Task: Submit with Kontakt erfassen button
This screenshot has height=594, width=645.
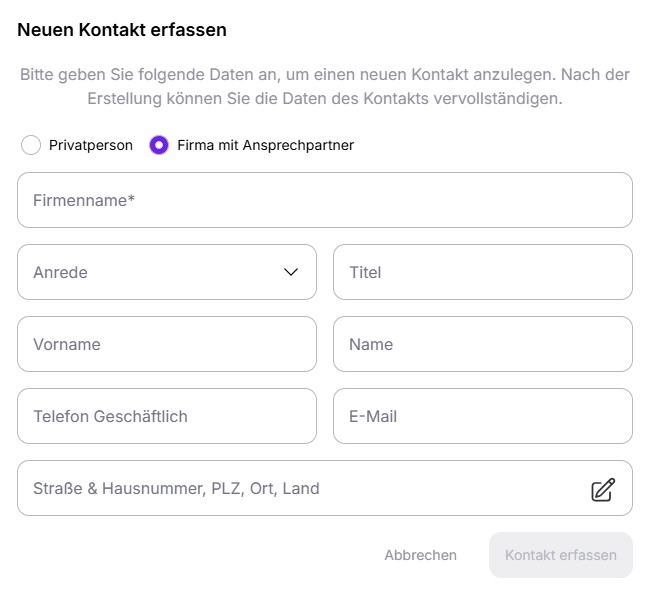Action: (x=561, y=555)
